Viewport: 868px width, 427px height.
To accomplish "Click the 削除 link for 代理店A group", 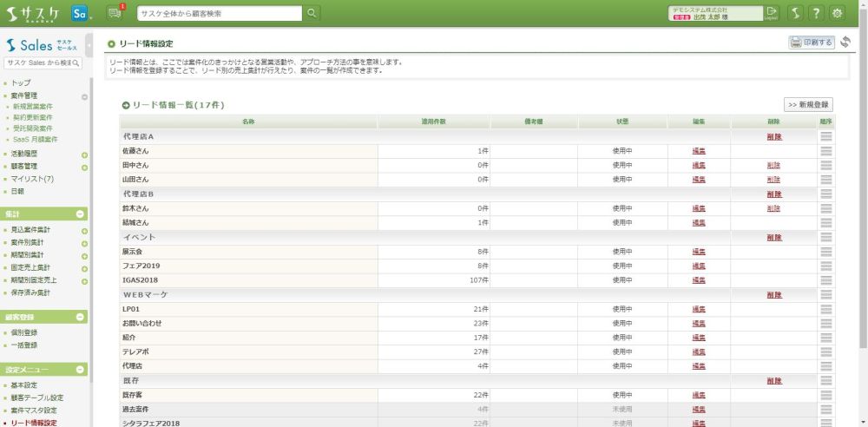I will click(x=774, y=137).
